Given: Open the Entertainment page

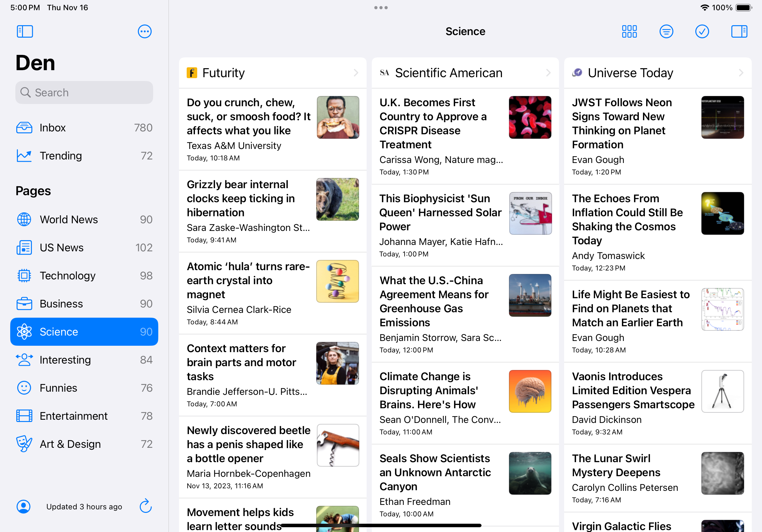Looking at the screenshot, I should pyautogui.click(x=84, y=416).
